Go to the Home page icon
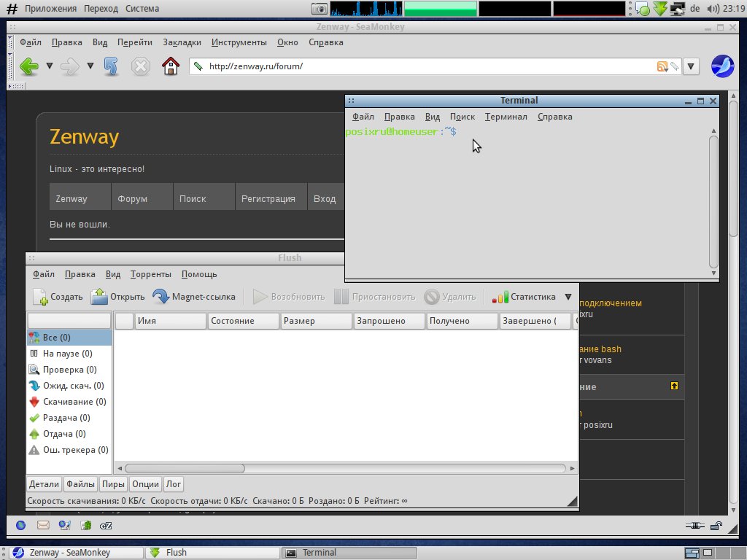The height and width of the screenshot is (560, 747). [x=171, y=66]
